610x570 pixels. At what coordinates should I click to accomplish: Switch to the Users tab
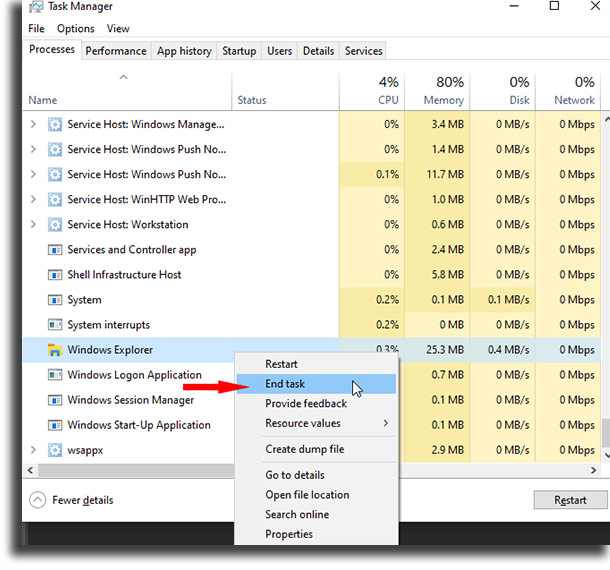tap(279, 51)
